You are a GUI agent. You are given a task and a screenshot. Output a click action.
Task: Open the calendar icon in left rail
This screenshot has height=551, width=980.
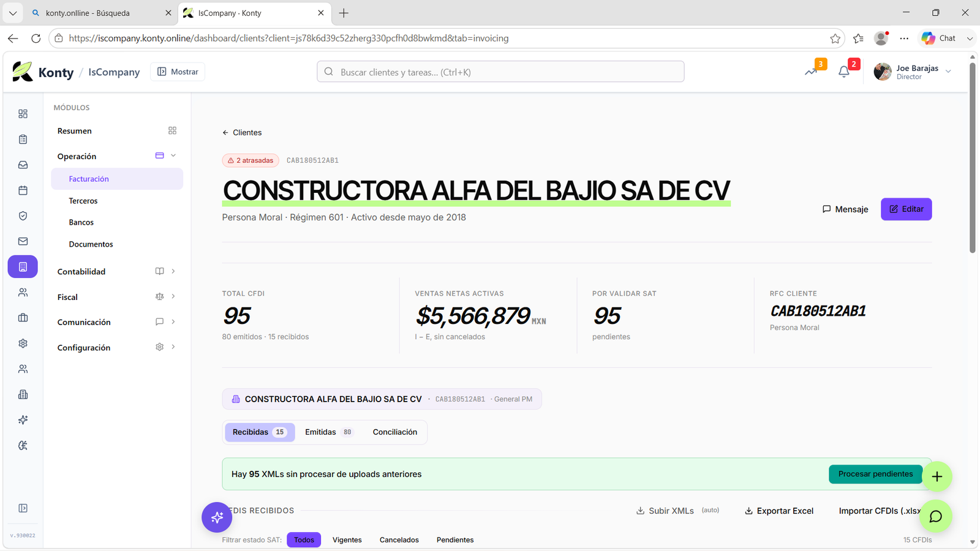[23, 190]
